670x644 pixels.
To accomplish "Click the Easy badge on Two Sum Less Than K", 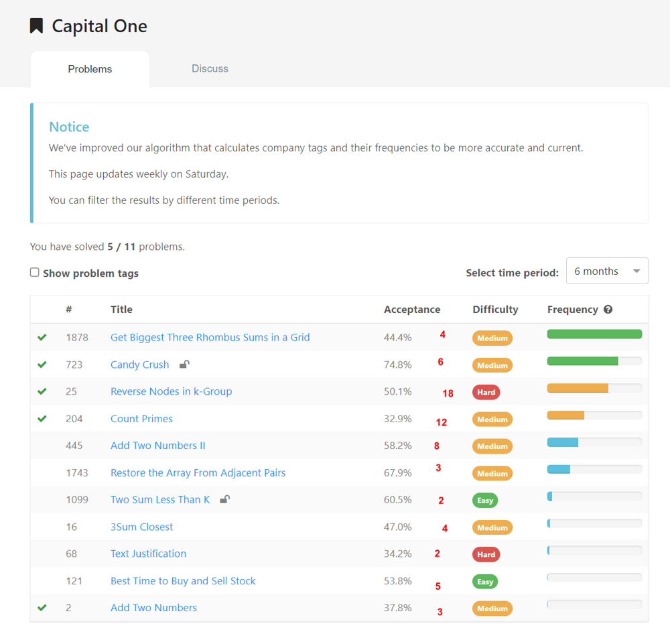I will coord(485,500).
